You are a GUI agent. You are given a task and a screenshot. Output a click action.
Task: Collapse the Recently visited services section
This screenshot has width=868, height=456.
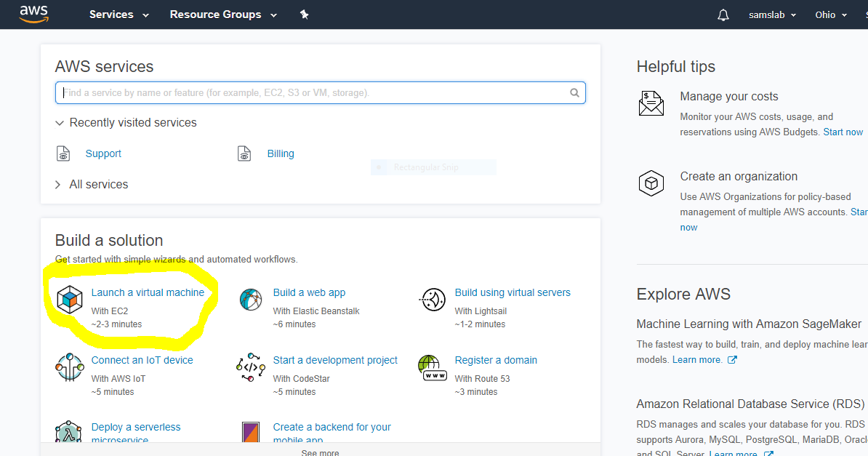tap(126, 122)
